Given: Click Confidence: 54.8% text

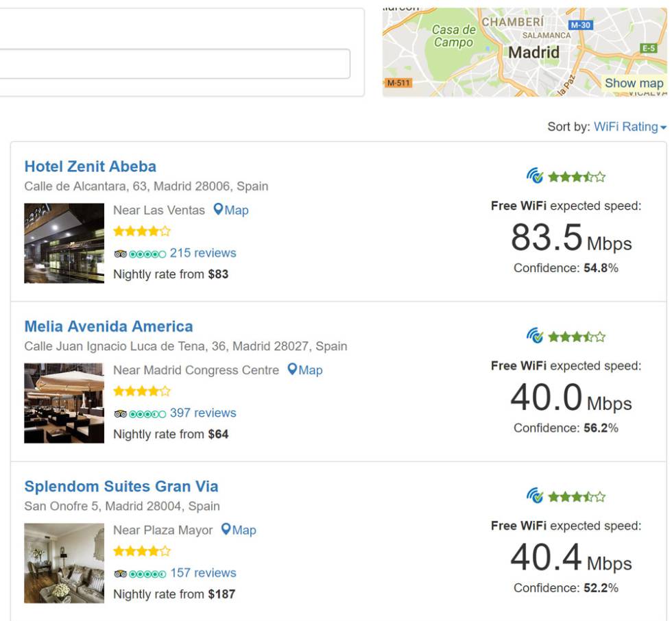Looking at the screenshot, I should click(566, 268).
